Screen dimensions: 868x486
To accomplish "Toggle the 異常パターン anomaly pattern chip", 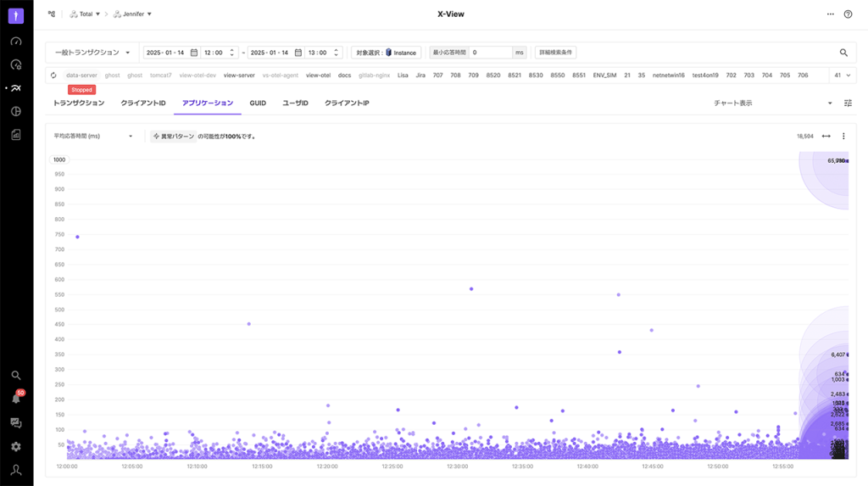I will click(x=173, y=137).
